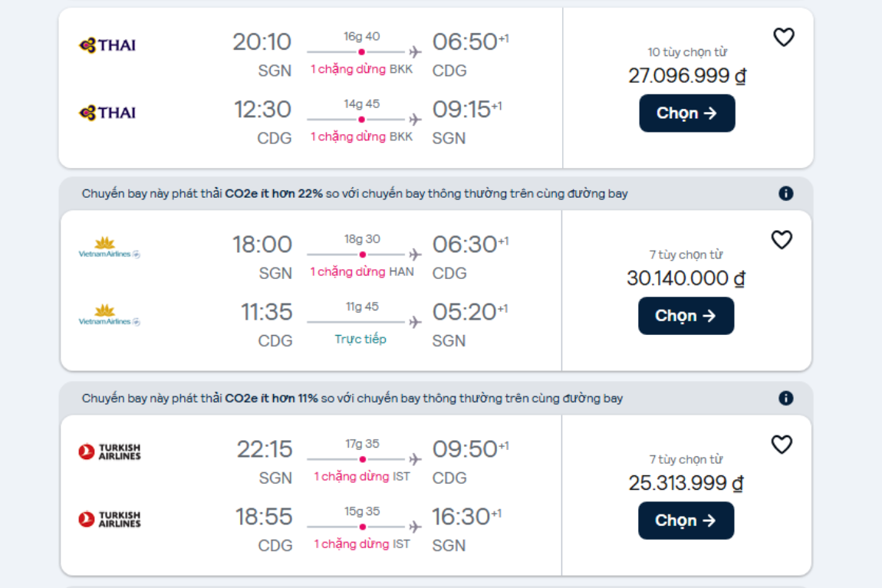Viewport: 882px width, 588px height.
Task: Click Thai logo on return CDG flight
Action: pos(107,113)
